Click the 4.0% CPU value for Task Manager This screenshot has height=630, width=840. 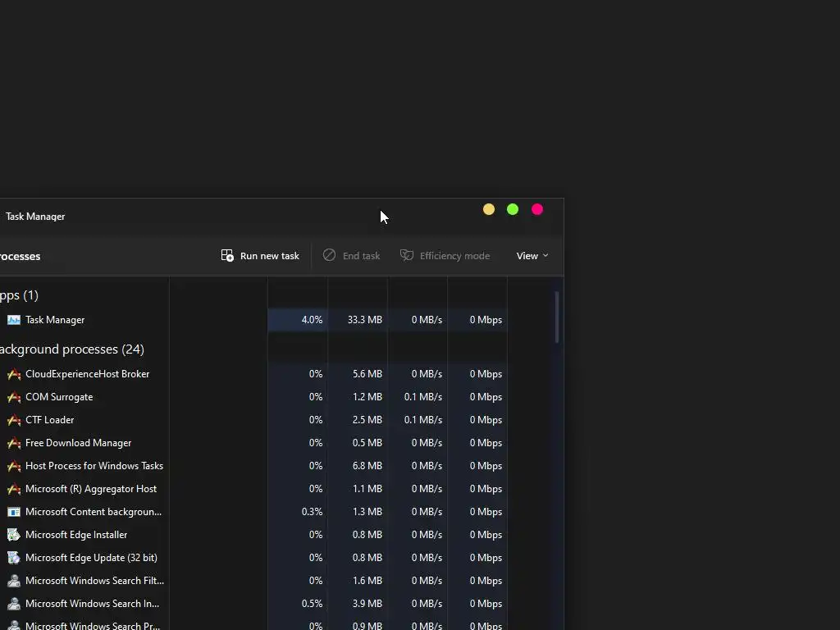pos(312,320)
